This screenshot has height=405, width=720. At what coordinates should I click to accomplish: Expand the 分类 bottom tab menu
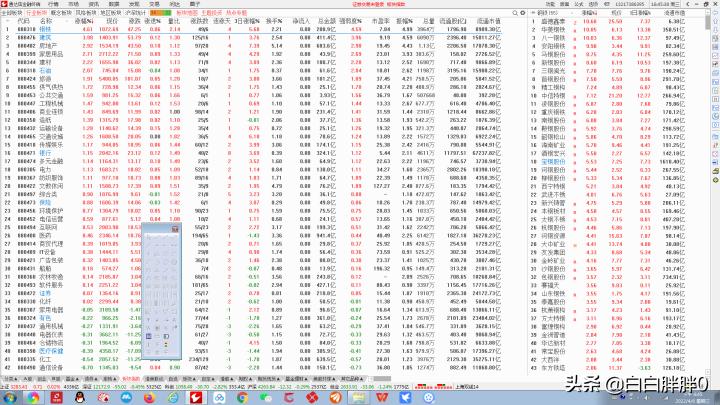10,379
